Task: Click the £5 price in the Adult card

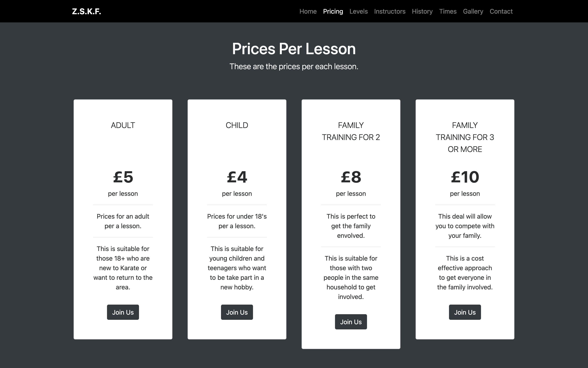Action: (123, 177)
